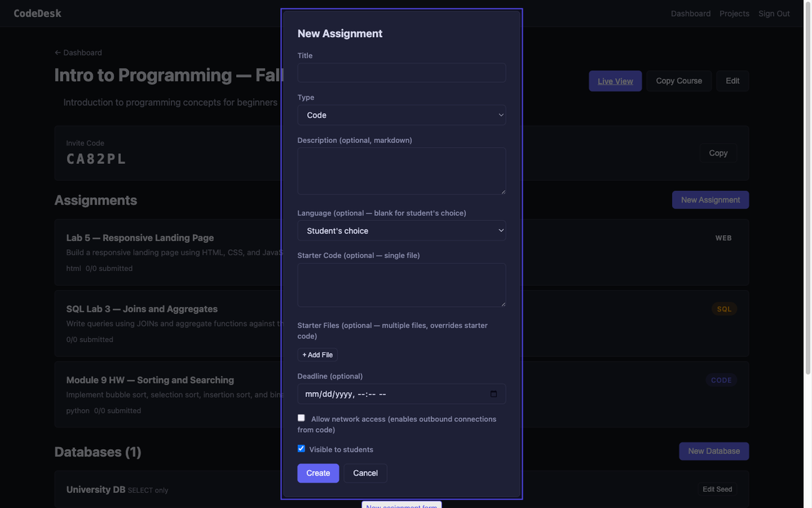Open the Projects page from the navbar
The width and height of the screenshot is (812, 508).
point(735,13)
